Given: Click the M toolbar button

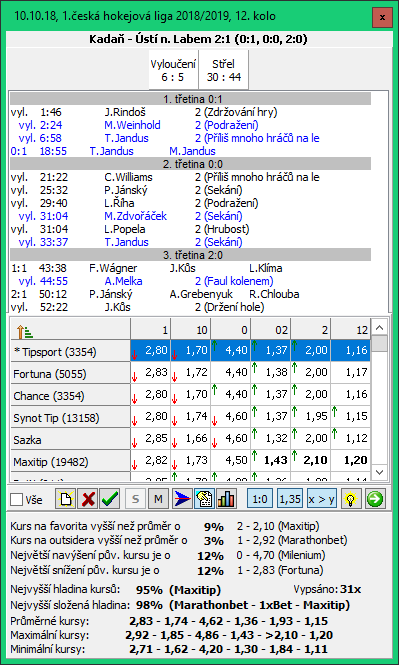Looking at the screenshot, I should 158,500.
